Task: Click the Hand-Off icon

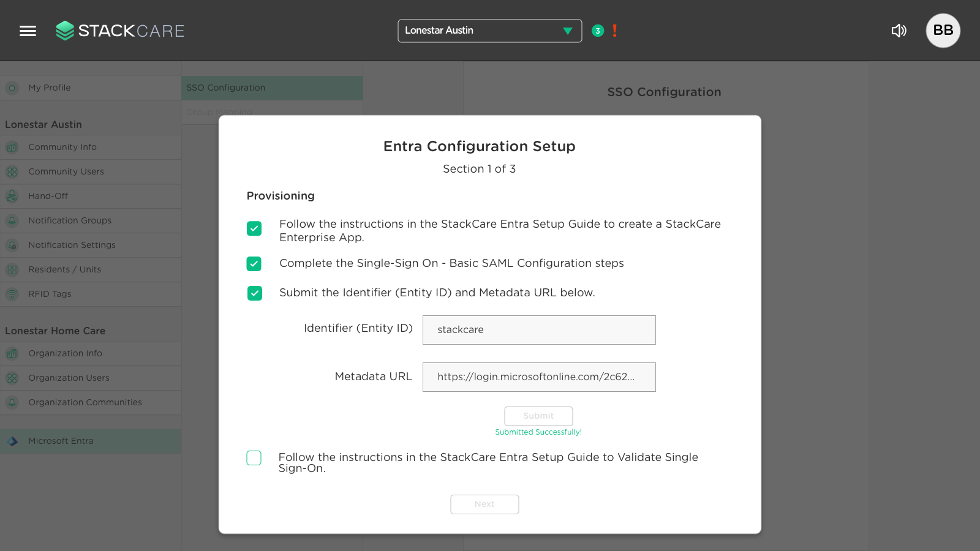Action: click(x=12, y=197)
